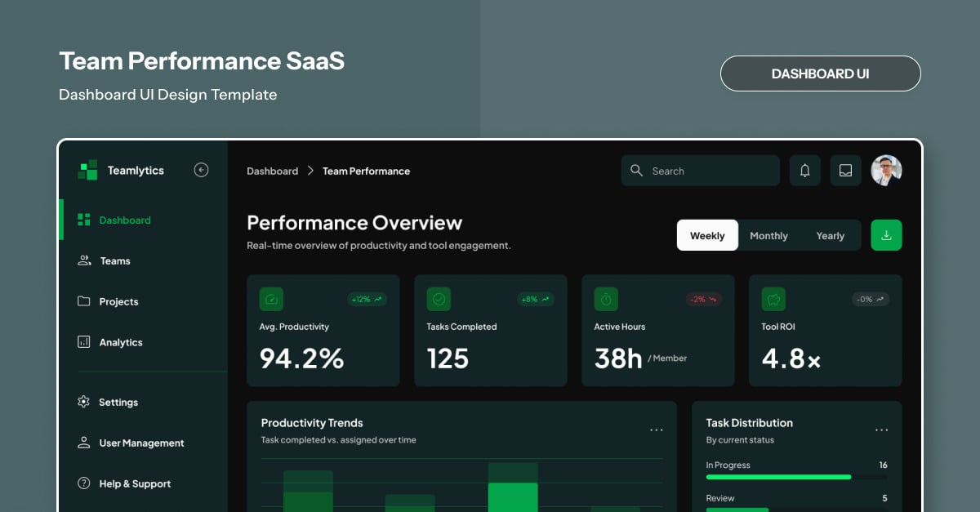Collapse sidebar with the arrow icon
Image resolution: width=980 pixels, height=512 pixels.
[x=201, y=170]
